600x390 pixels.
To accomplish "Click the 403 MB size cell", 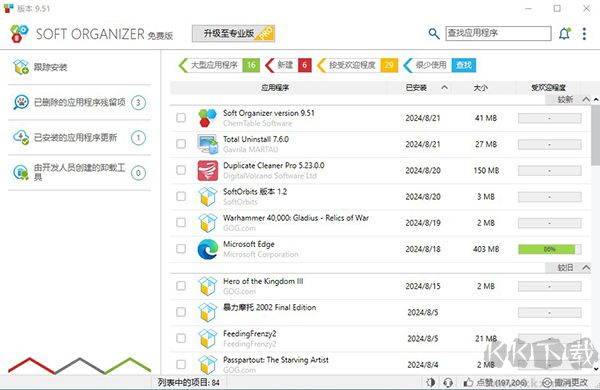I will 486,249.
